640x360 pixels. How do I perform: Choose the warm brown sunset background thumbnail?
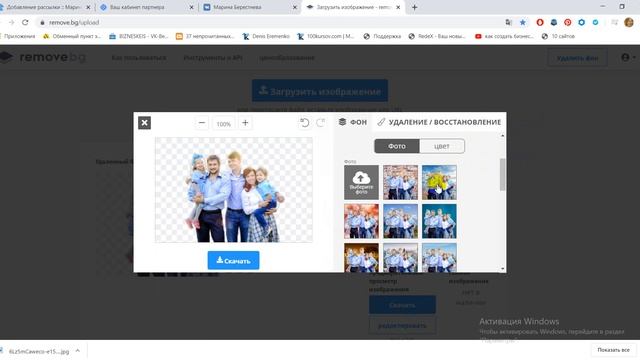pos(361,258)
